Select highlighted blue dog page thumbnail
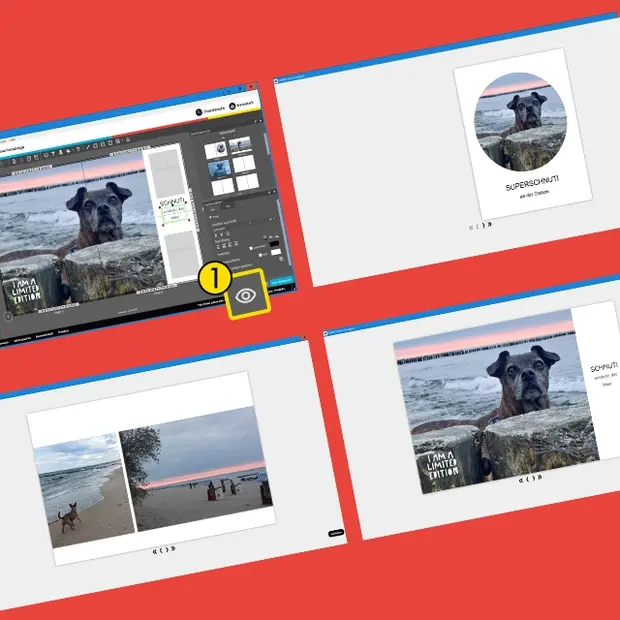This screenshot has width=620, height=620. coord(219,169)
